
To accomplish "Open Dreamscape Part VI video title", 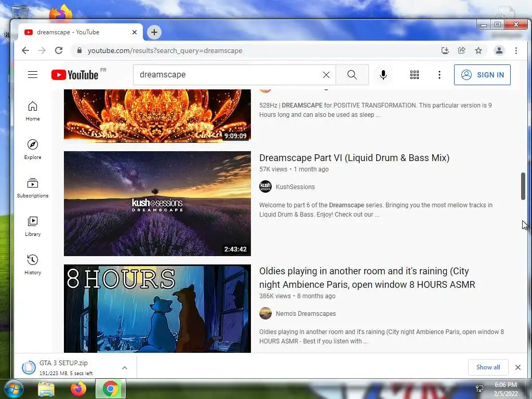I will [354, 158].
